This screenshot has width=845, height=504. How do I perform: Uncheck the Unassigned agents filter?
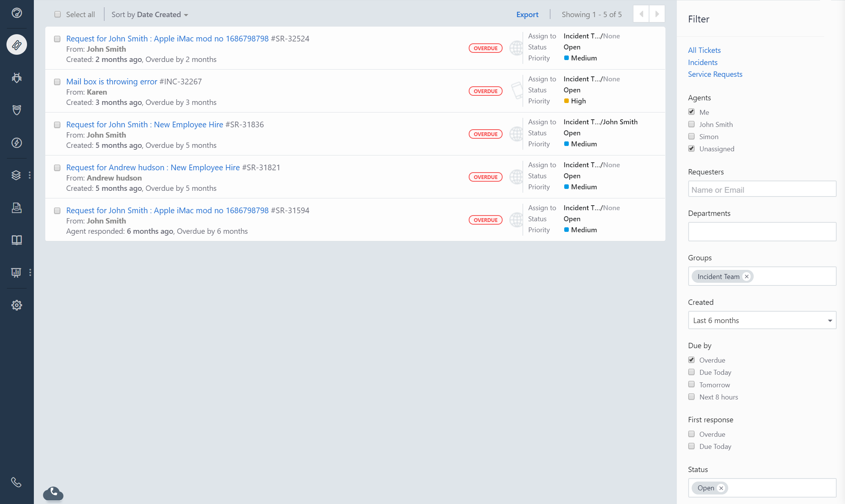(691, 148)
